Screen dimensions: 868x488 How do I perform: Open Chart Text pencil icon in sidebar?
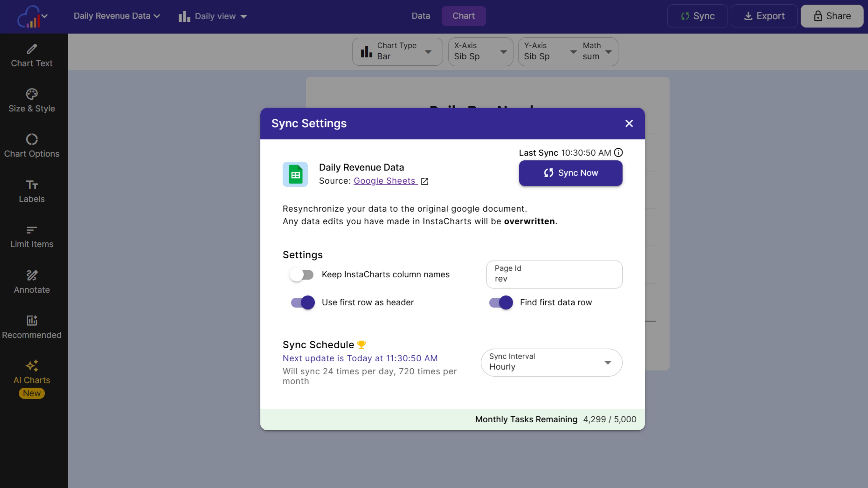click(32, 49)
